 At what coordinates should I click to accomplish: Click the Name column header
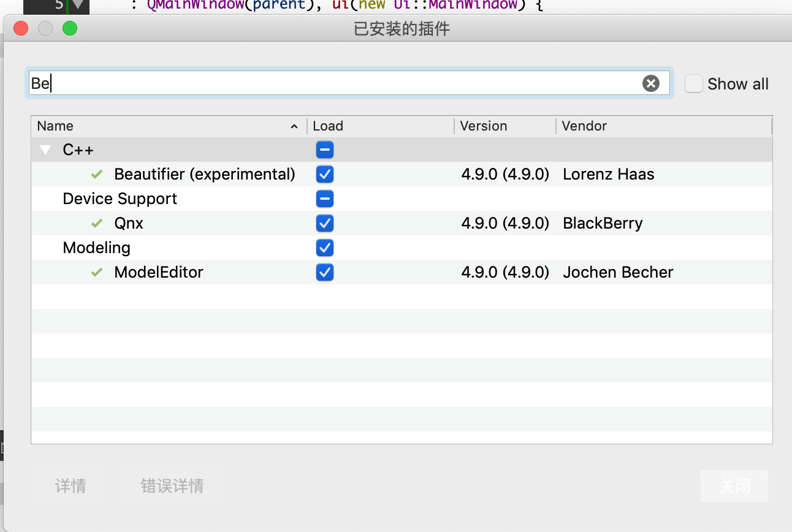[55, 126]
